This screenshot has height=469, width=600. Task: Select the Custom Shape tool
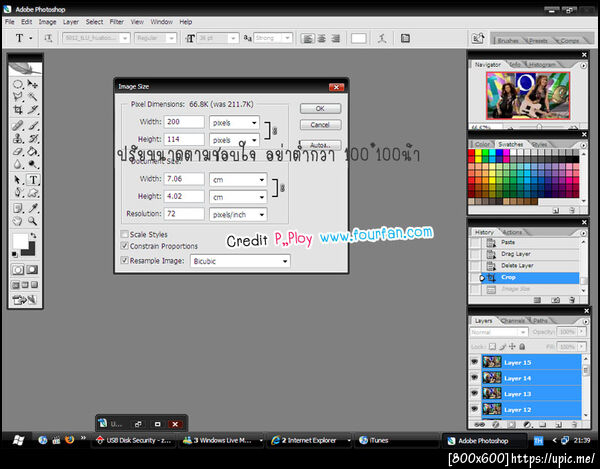tap(33, 192)
